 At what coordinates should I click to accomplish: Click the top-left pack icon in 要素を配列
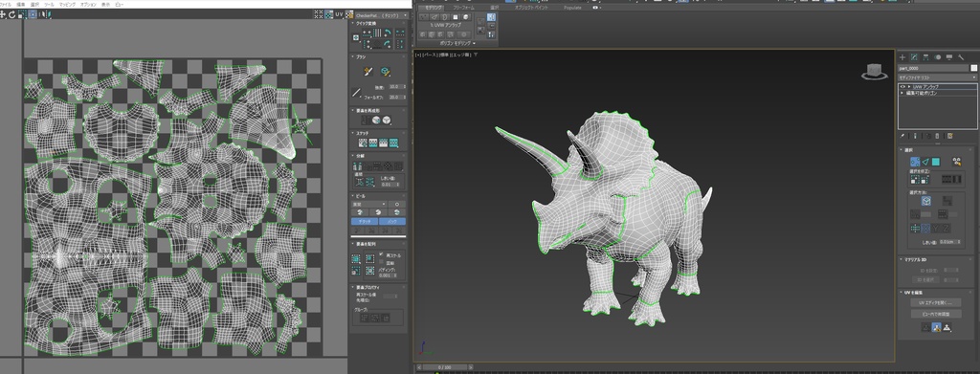point(356,259)
